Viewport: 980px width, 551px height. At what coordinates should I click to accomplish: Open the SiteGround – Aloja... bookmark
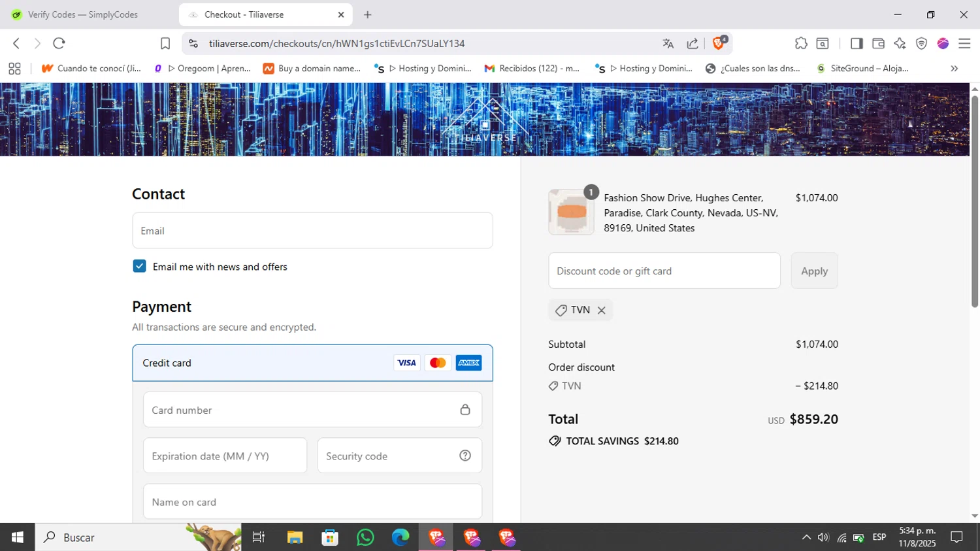862,68
